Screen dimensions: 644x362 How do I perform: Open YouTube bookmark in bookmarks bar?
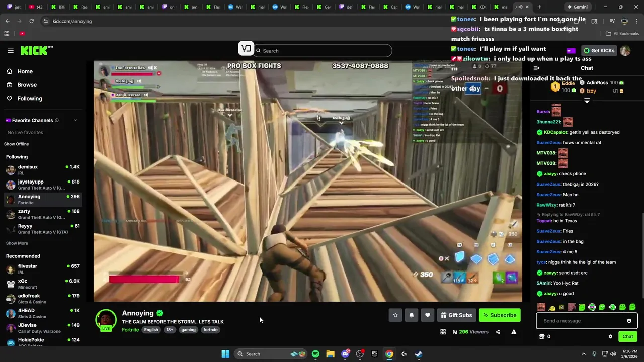(22, 34)
